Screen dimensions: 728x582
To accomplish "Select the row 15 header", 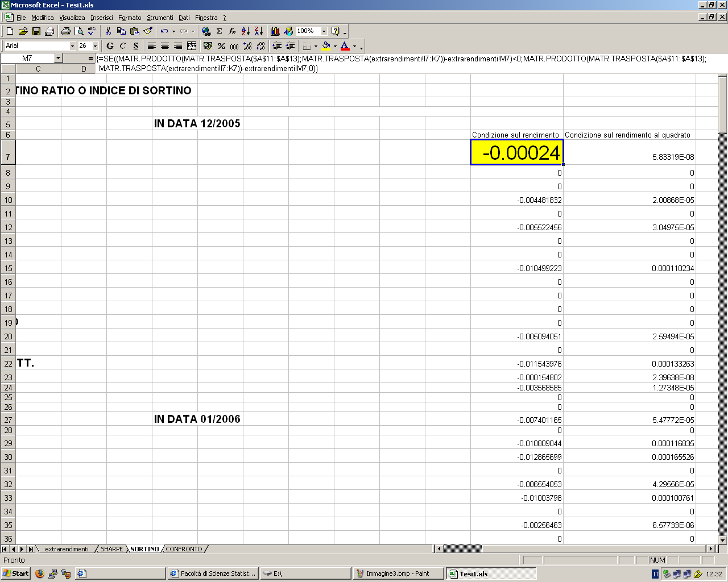I will (8, 268).
